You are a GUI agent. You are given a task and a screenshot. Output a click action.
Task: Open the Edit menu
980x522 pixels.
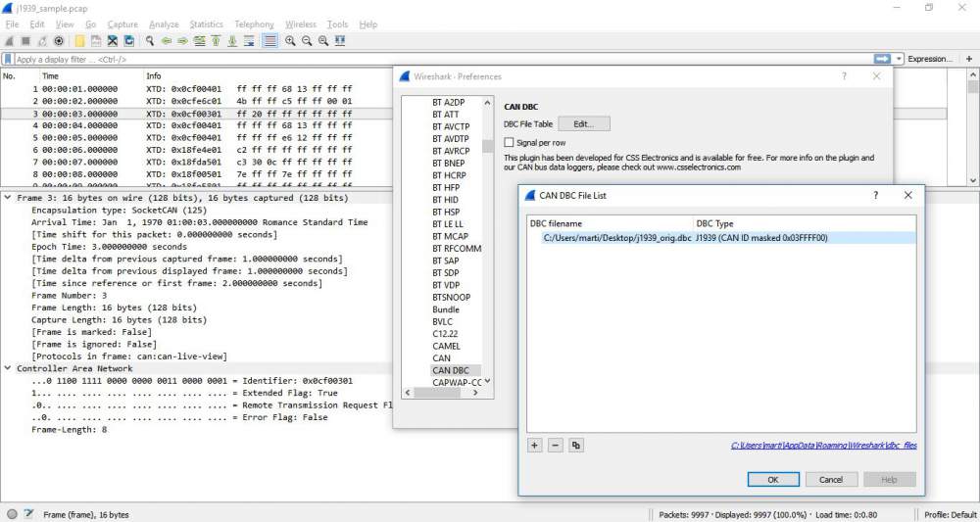coord(37,24)
